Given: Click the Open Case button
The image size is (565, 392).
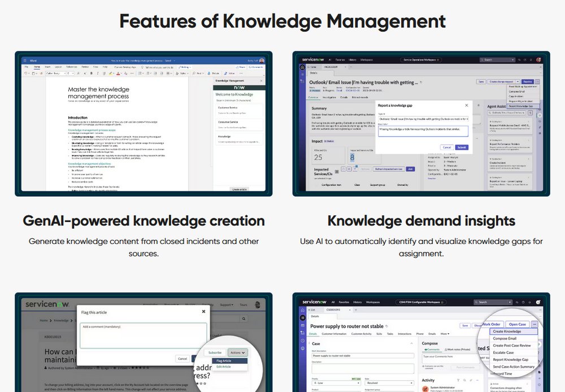Looking at the screenshot, I should click(x=518, y=324).
